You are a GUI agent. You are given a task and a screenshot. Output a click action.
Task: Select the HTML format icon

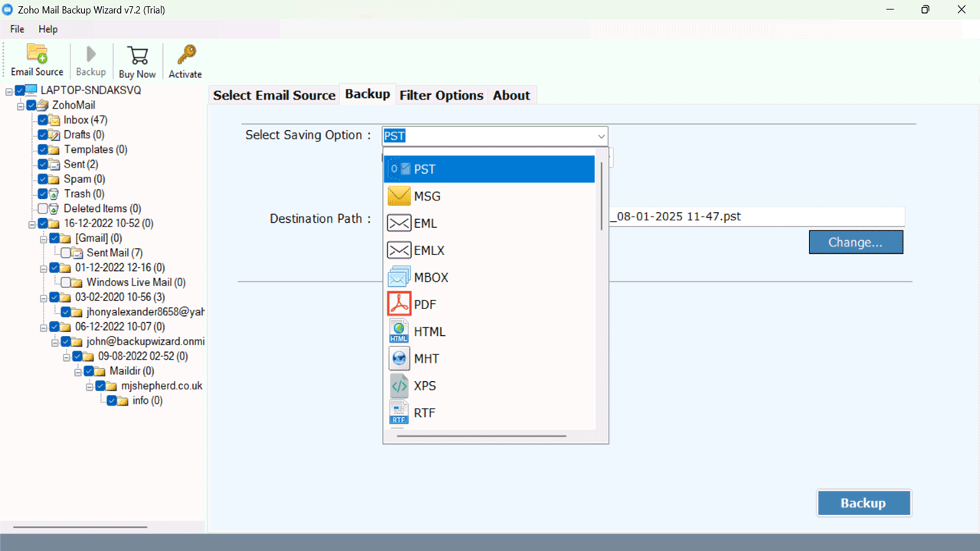pyautogui.click(x=399, y=331)
